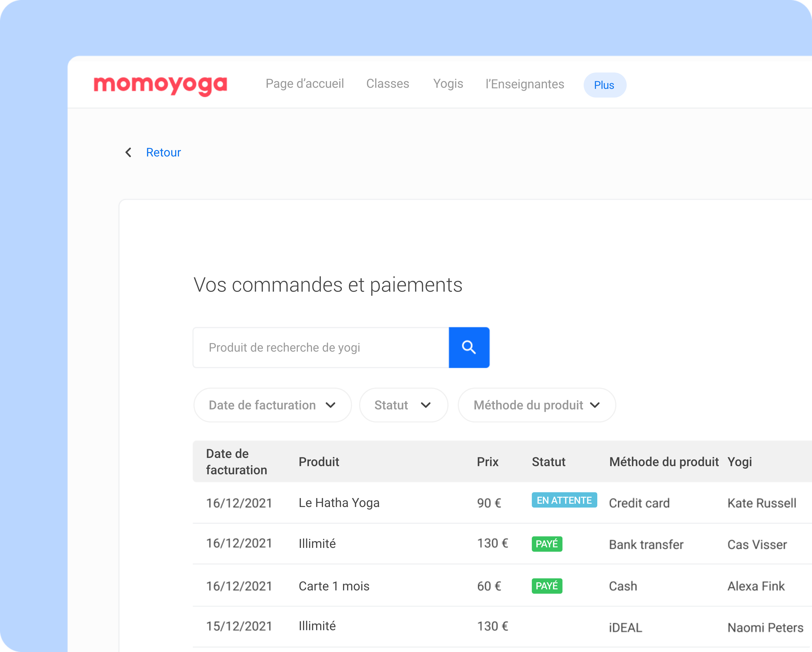Click the PAYÉ badge for Alexa Fink
This screenshot has width=812, height=652.
click(547, 586)
